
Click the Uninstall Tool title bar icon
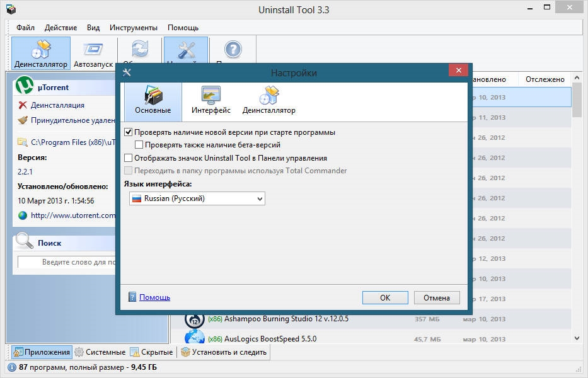click(x=11, y=9)
